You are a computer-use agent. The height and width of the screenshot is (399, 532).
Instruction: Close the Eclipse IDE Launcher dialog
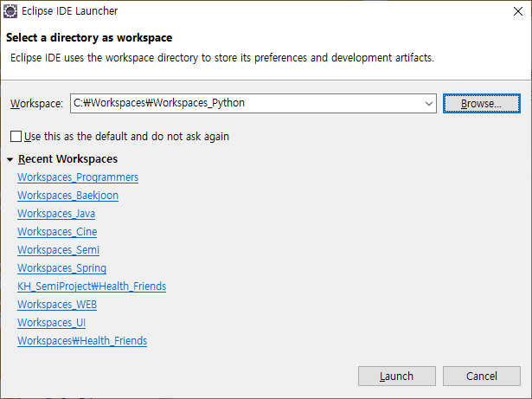(x=518, y=11)
